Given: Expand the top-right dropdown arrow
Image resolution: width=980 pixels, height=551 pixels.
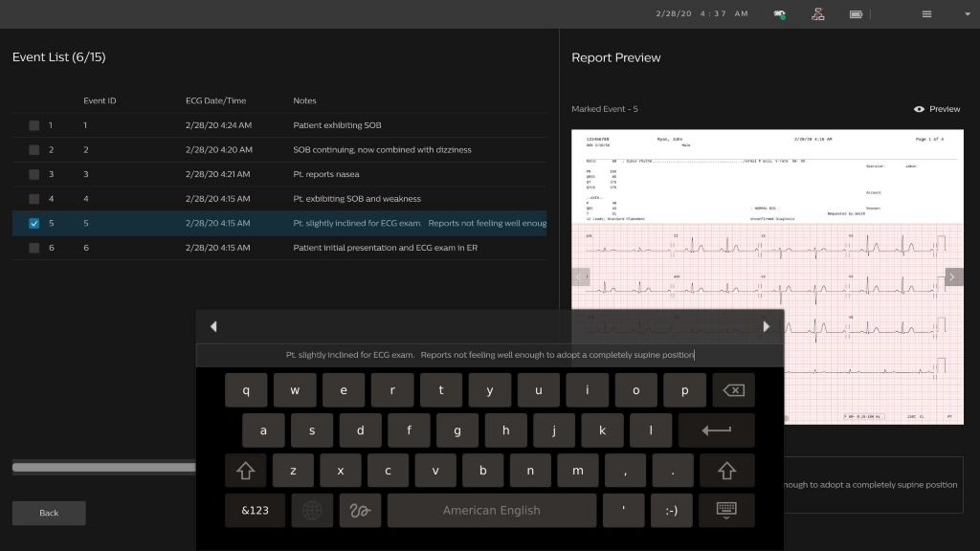Looking at the screenshot, I should tap(966, 14).
